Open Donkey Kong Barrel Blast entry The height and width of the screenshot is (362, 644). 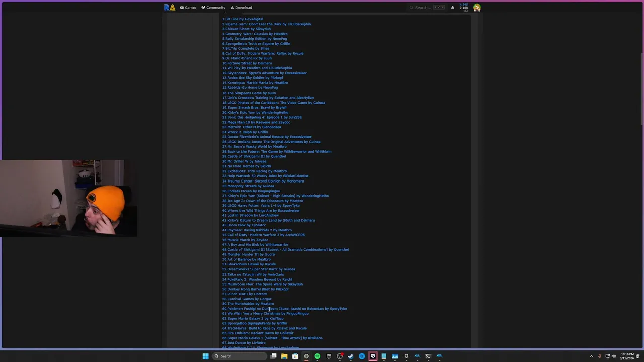pos(256,289)
